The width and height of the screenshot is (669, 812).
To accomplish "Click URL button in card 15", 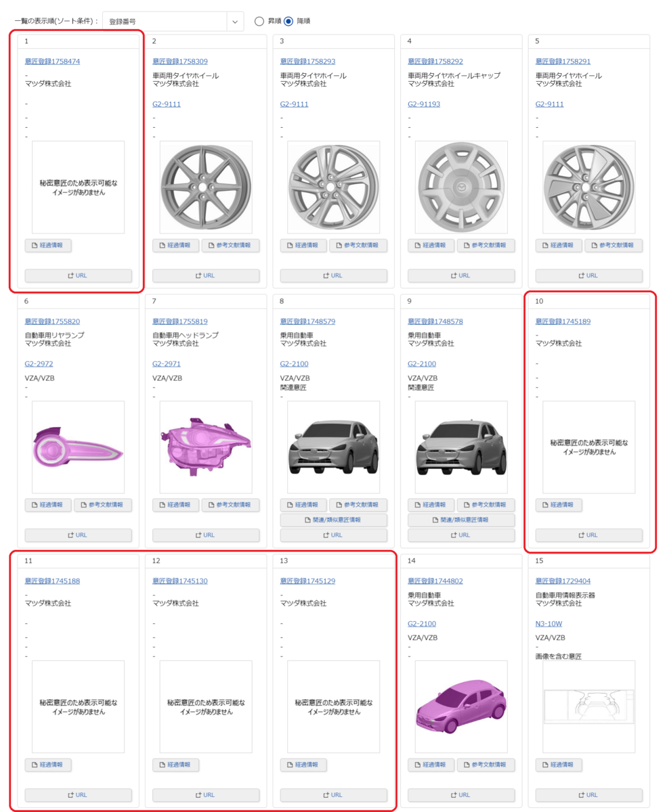I will tap(589, 795).
